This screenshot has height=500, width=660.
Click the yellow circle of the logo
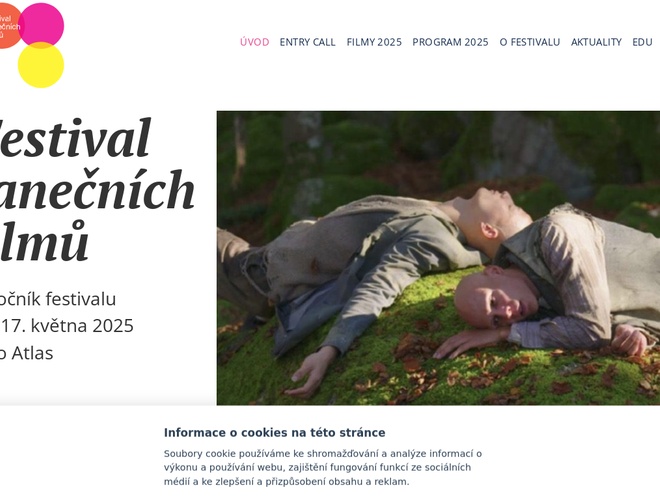click(41, 65)
